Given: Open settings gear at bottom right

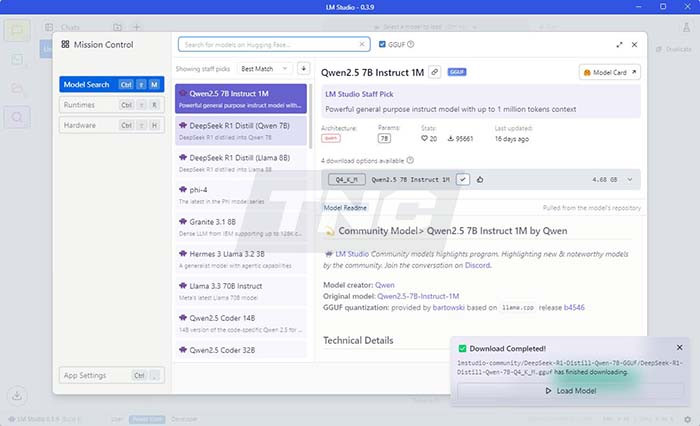Looking at the screenshot, I should [x=688, y=419].
